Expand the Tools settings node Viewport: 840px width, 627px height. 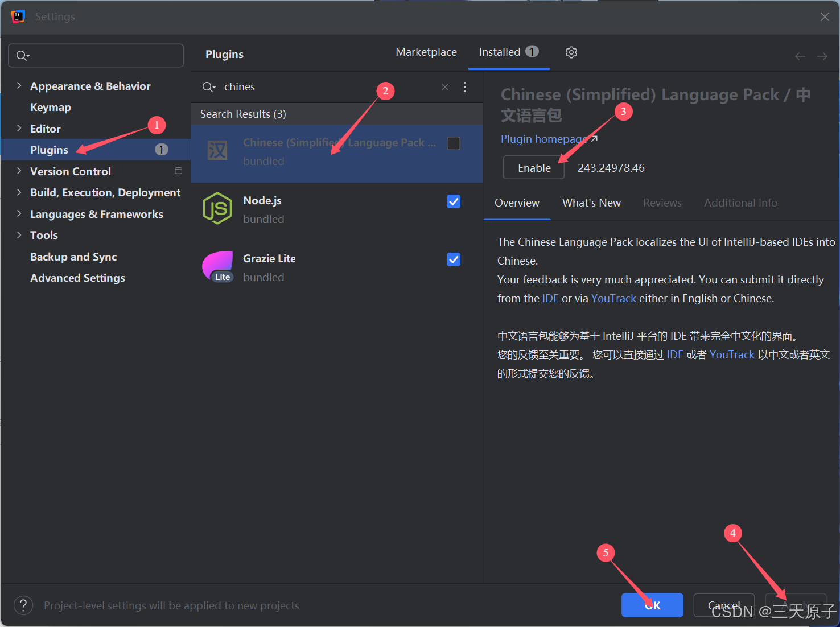(19, 235)
